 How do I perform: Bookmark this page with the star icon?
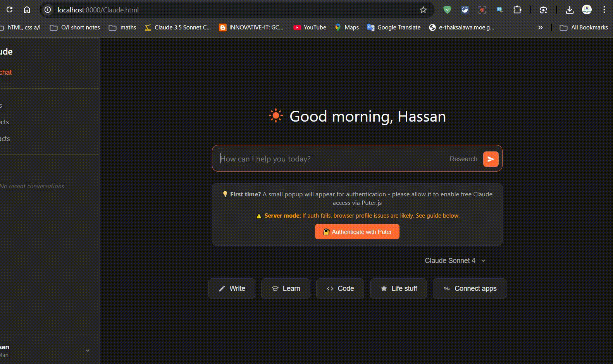pos(423,10)
